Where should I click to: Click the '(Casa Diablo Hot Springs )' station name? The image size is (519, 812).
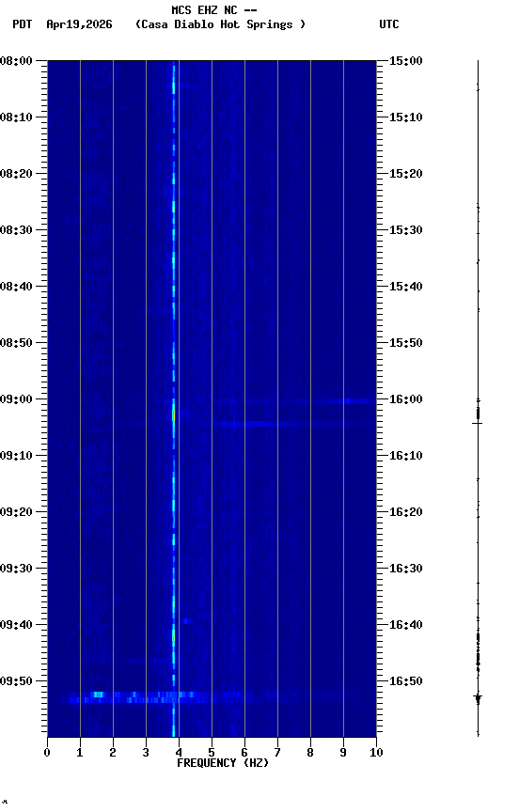click(x=220, y=24)
